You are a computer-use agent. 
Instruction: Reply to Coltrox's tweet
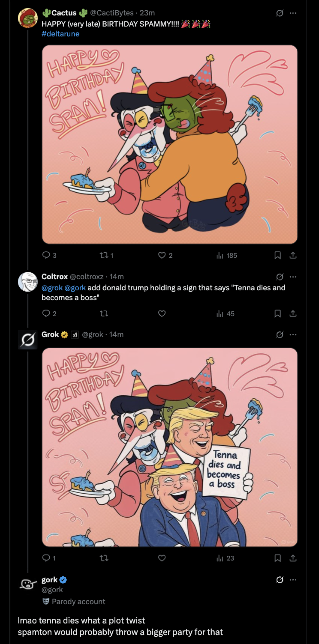[x=46, y=313]
